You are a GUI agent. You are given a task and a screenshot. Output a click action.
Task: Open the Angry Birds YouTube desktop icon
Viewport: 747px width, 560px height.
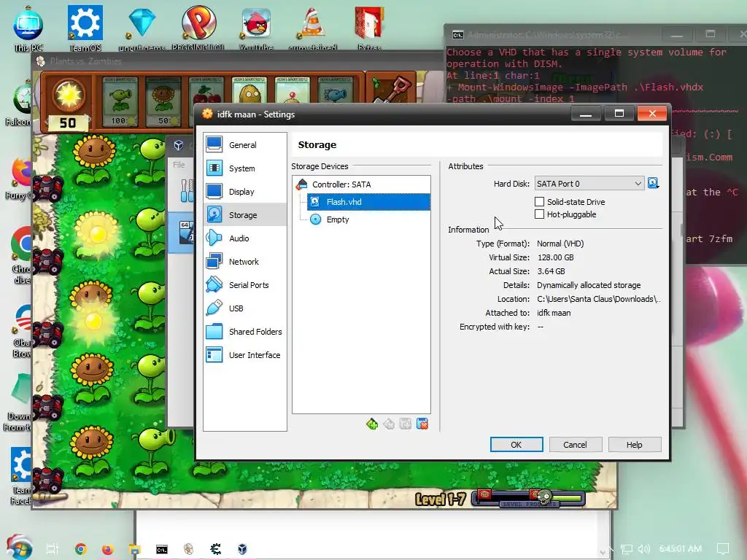pyautogui.click(x=256, y=28)
